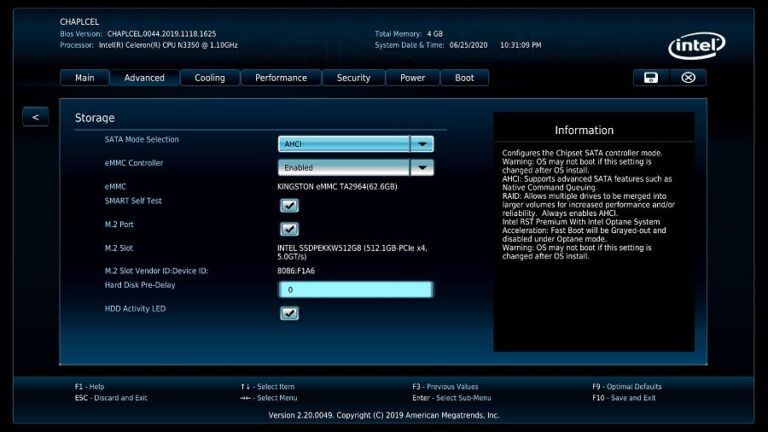Click the Celeron N3350 processor text

[x=168, y=45]
